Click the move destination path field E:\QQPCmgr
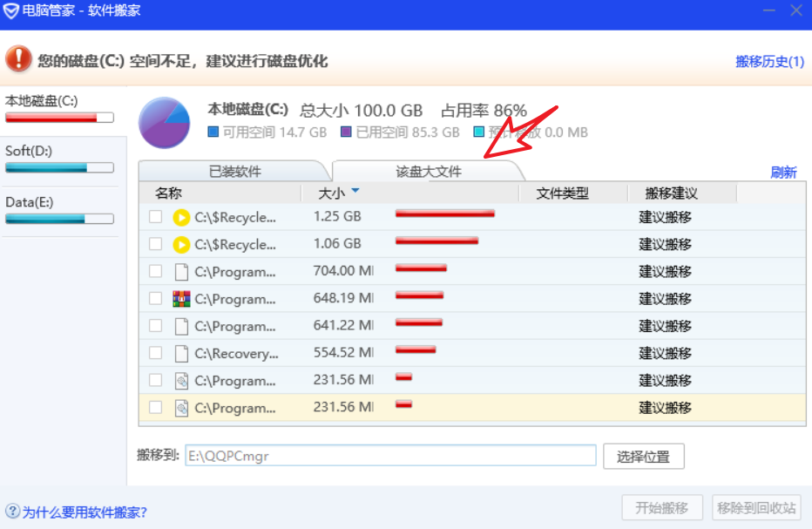 tap(390, 456)
